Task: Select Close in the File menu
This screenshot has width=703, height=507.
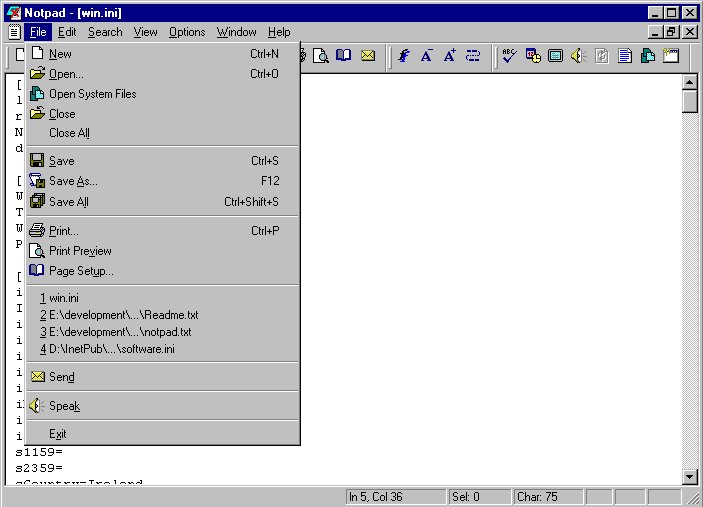Action: (163, 114)
